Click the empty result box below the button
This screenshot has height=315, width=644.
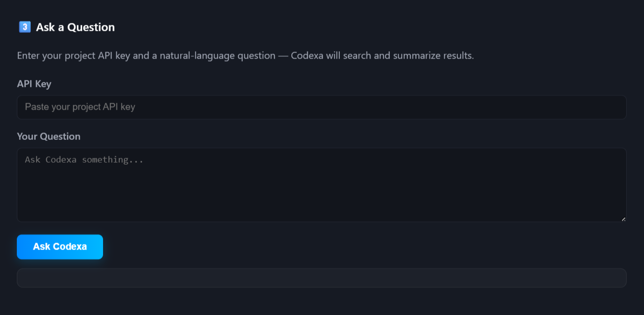[x=322, y=278]
